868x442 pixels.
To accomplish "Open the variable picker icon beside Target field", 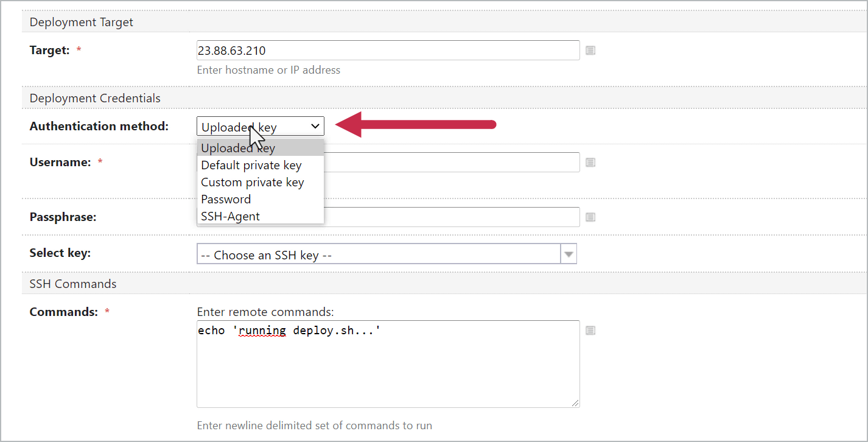I will [x=590, y=50].
